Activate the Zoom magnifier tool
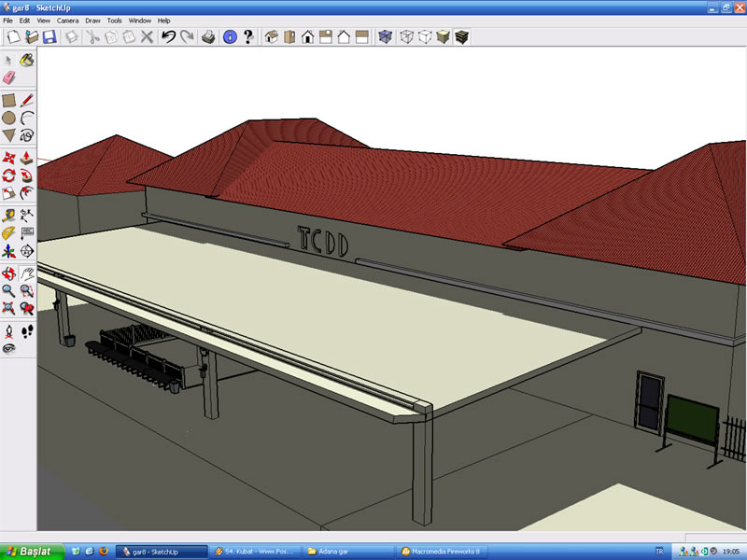The image size is (747, 560). (x=8, y=290)
